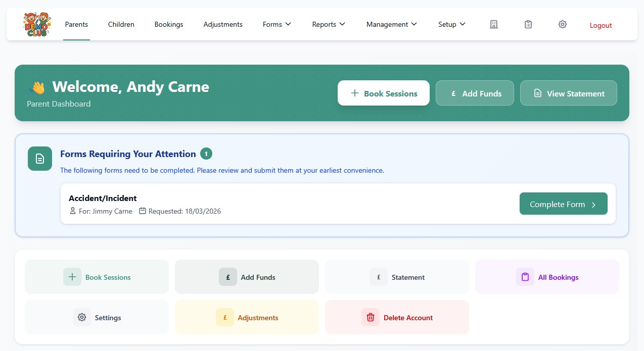Select the Statement tile in quick actions
Screen dimensions: 644x351
click(397, 277)
